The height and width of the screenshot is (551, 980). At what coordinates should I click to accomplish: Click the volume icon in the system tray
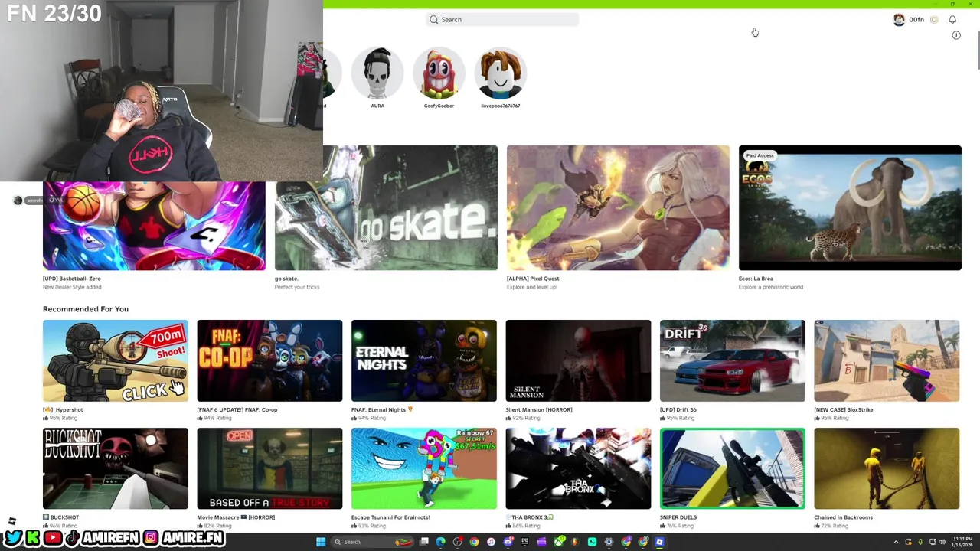point(942,542)
